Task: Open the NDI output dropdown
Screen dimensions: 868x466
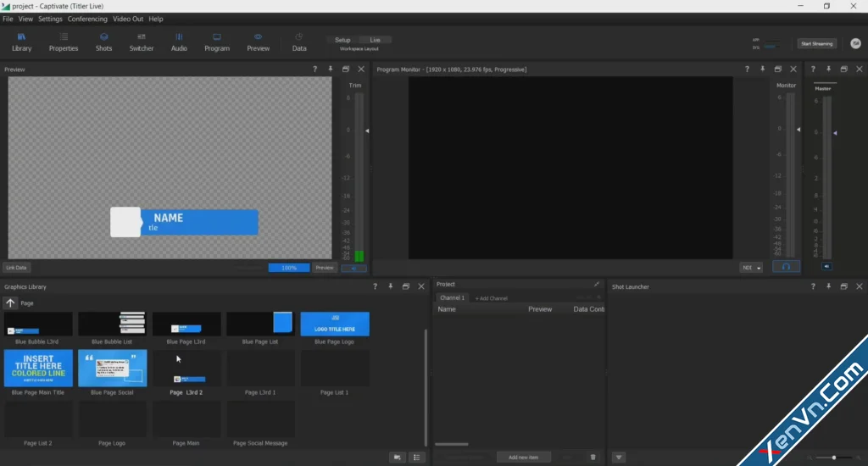Action: [751, 268]
